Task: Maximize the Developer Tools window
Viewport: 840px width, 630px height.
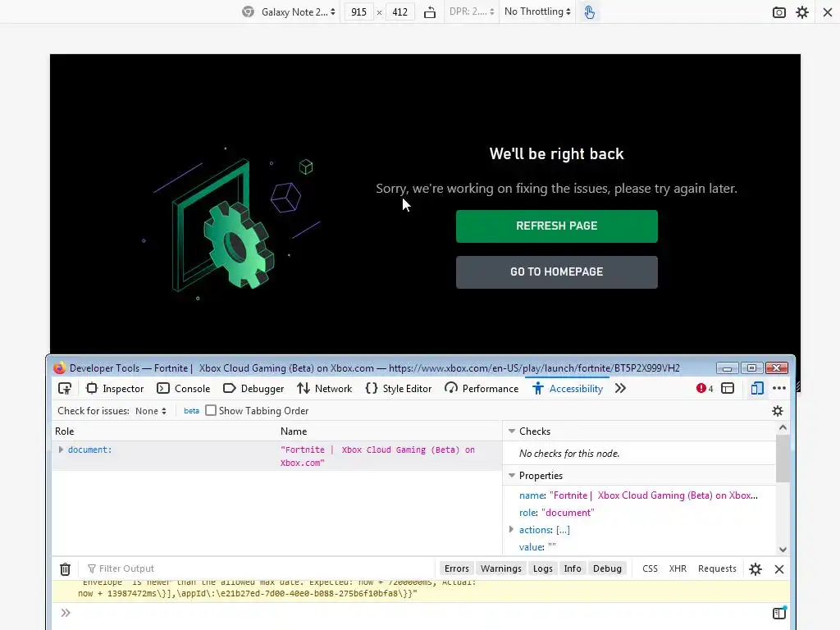Action: click(x=751, y=368)
